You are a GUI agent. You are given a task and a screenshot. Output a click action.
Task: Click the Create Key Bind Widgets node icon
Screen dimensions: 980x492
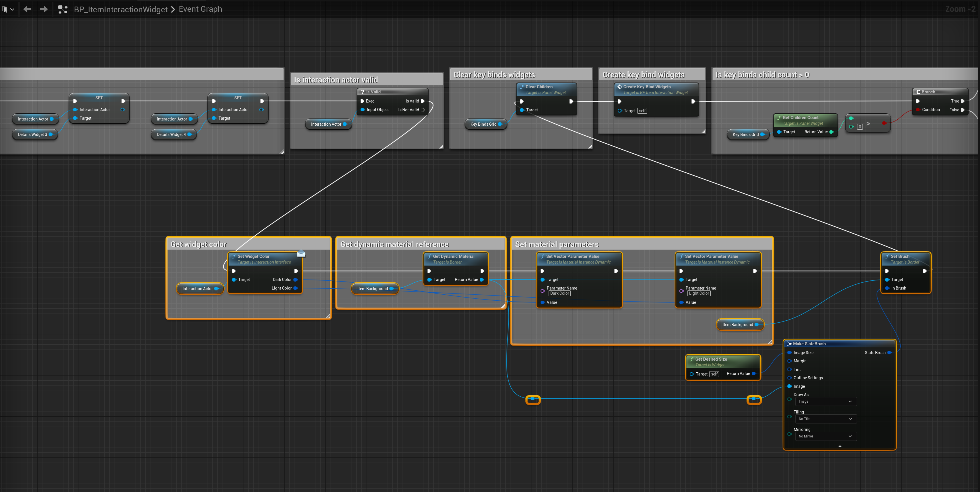coord(619,87)
